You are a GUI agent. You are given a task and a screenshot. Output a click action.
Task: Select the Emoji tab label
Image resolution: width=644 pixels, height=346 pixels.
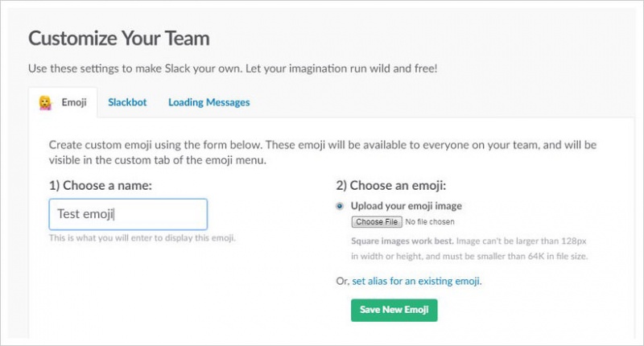74,103
